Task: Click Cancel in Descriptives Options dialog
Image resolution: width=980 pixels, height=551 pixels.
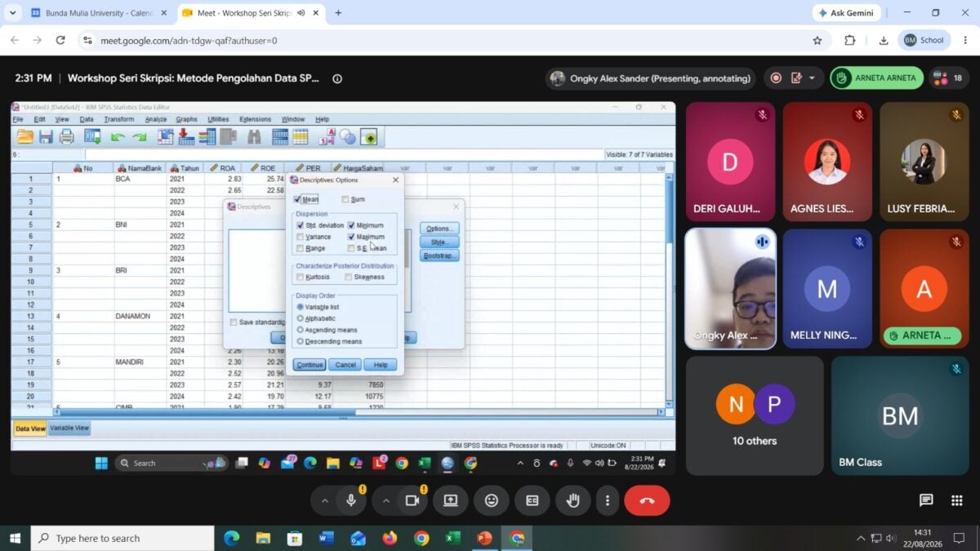Action: click(x=345, y=365)
